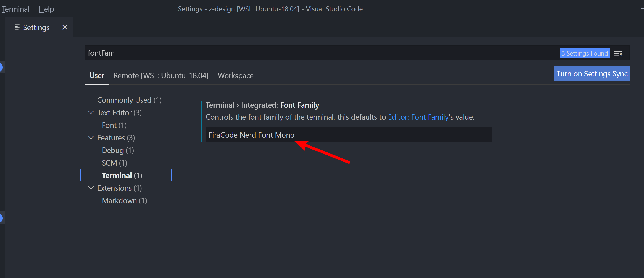The height and width of the screenshot is (278, 644).
Task: Click the terminal font family value field
Action: (348, 134)
